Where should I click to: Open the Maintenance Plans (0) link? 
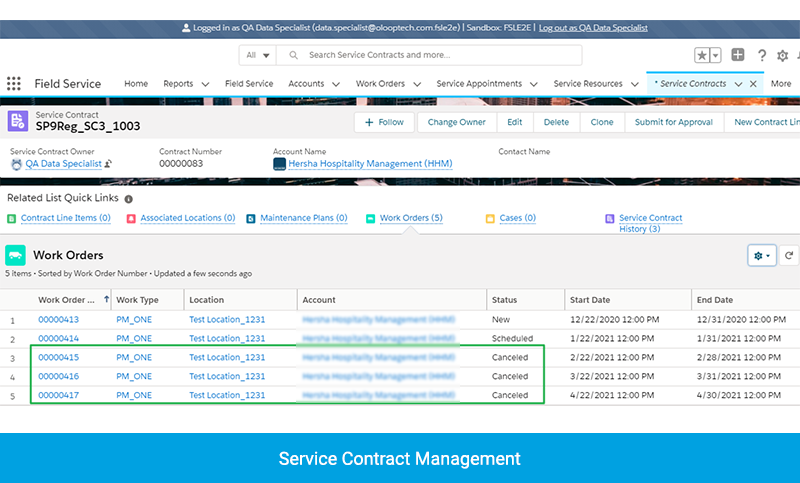[304, 218]
